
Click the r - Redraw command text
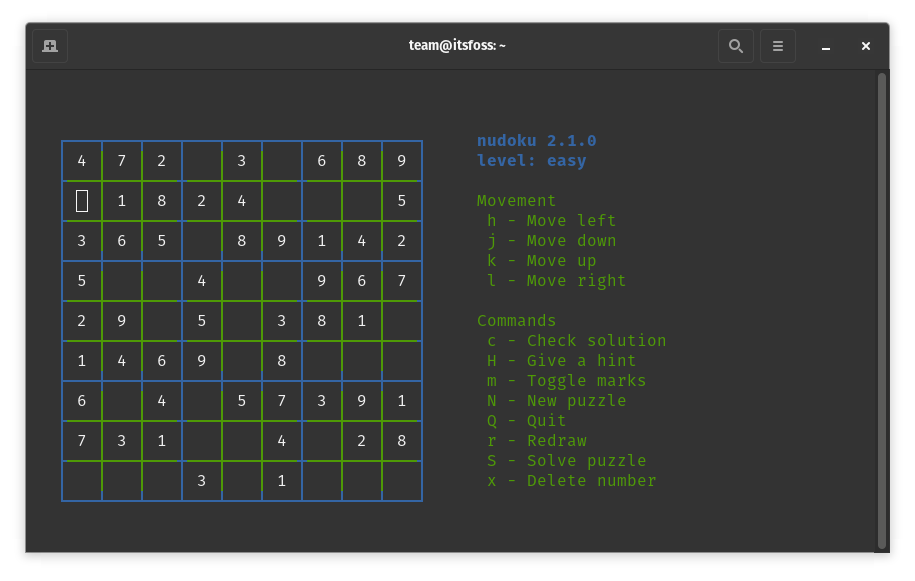(537, 440)
